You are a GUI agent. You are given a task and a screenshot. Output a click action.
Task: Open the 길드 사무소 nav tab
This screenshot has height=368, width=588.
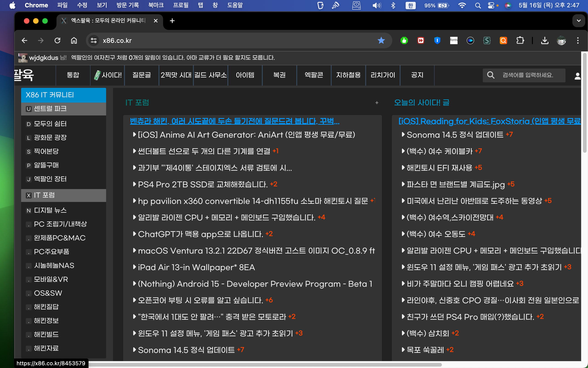click(211, 75)
